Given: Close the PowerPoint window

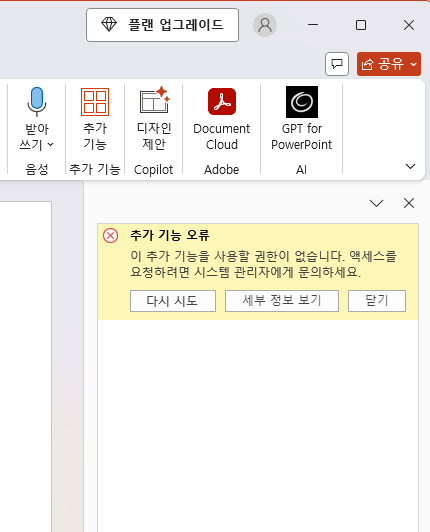Looking at the screenshot, I should coord(409,25).
